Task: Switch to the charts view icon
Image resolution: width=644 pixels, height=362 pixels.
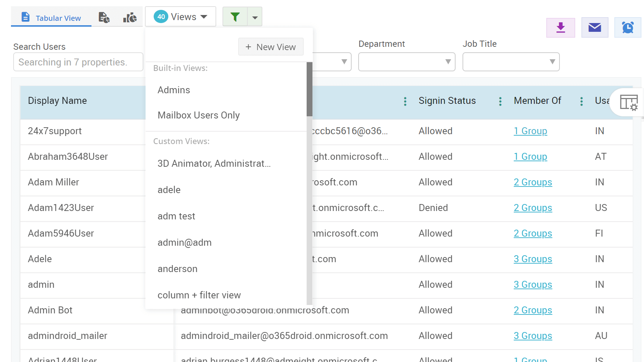Action: pos(130,17)
